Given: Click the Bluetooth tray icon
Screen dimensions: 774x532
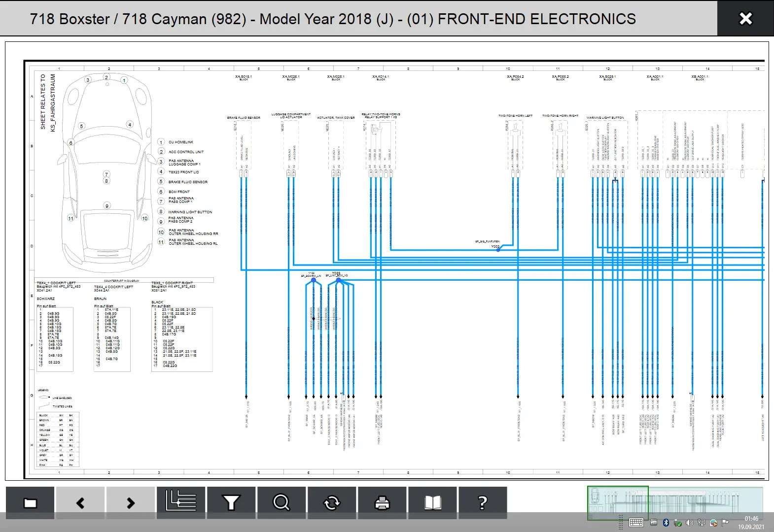Looking at the screenshot, I should point(665,523).
